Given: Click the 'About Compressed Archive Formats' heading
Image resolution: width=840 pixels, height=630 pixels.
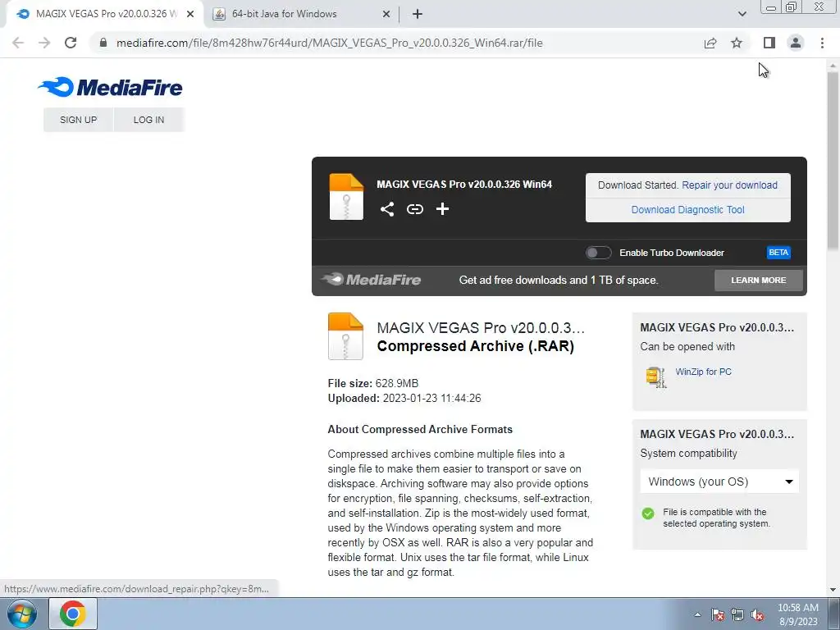Looking at the screenshot, I should pyautogui.click(x=420, y=429).
